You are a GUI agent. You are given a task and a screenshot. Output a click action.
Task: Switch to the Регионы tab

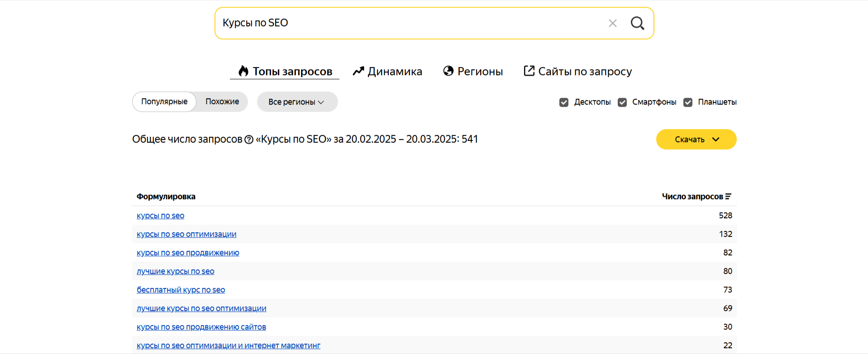[x=480, y=72]
